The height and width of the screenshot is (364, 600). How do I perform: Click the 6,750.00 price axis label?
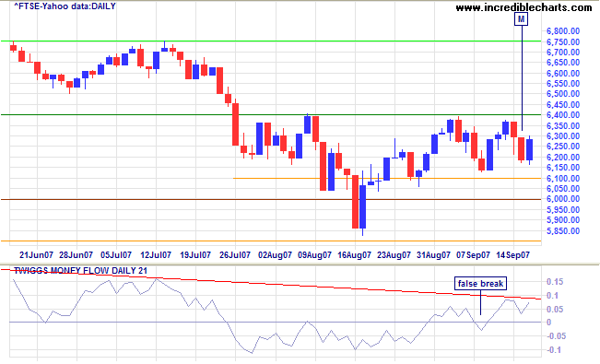coord(563,41)
